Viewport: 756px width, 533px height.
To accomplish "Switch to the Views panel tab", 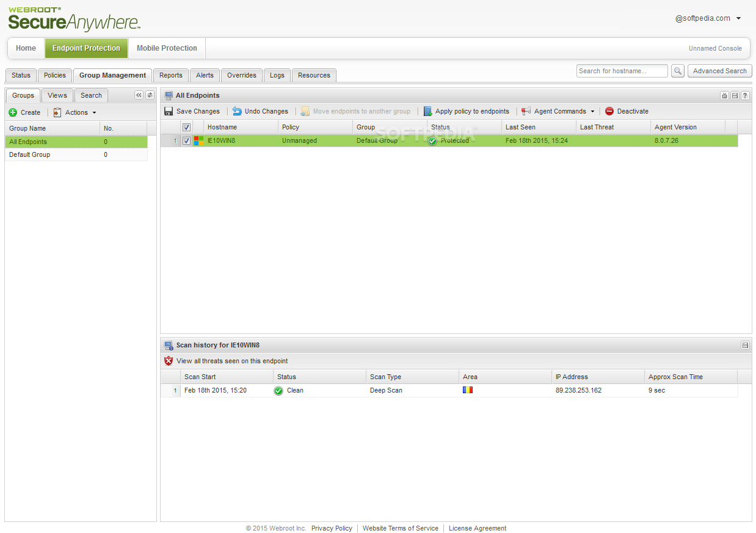I will point(57,95).
